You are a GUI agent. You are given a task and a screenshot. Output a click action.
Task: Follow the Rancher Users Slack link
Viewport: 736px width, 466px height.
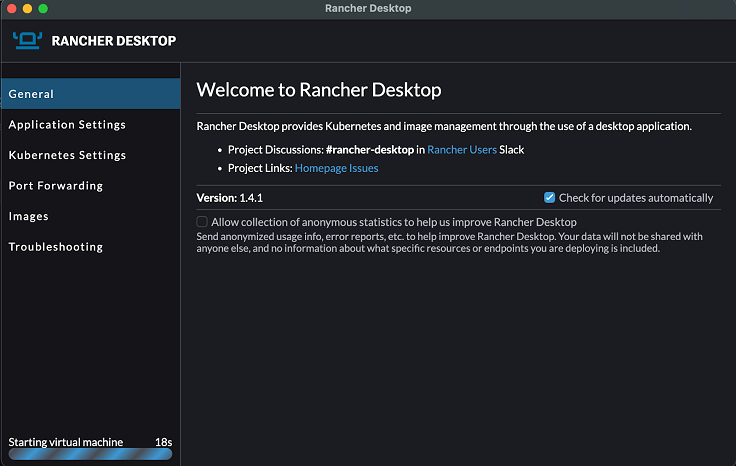point(462,150)
